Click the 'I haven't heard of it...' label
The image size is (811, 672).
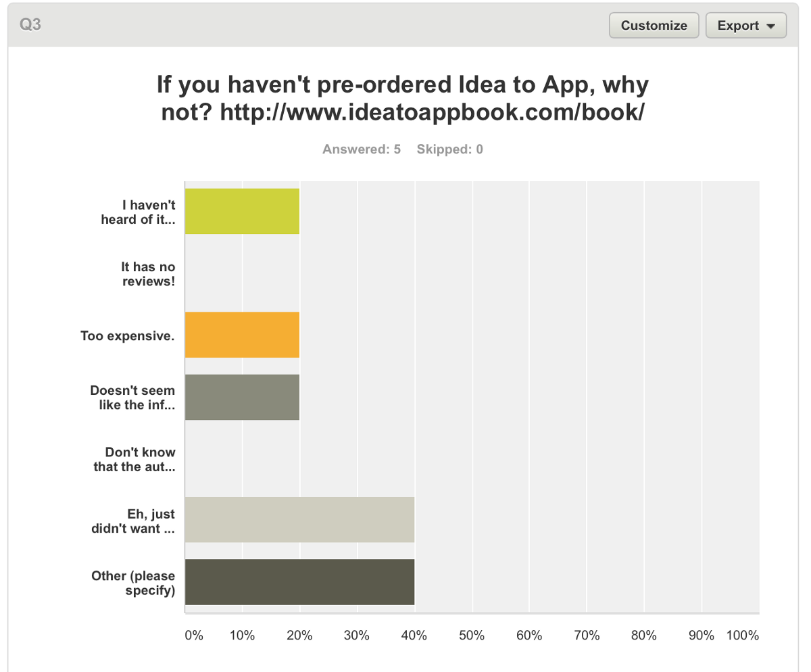(x=138, y=212)
